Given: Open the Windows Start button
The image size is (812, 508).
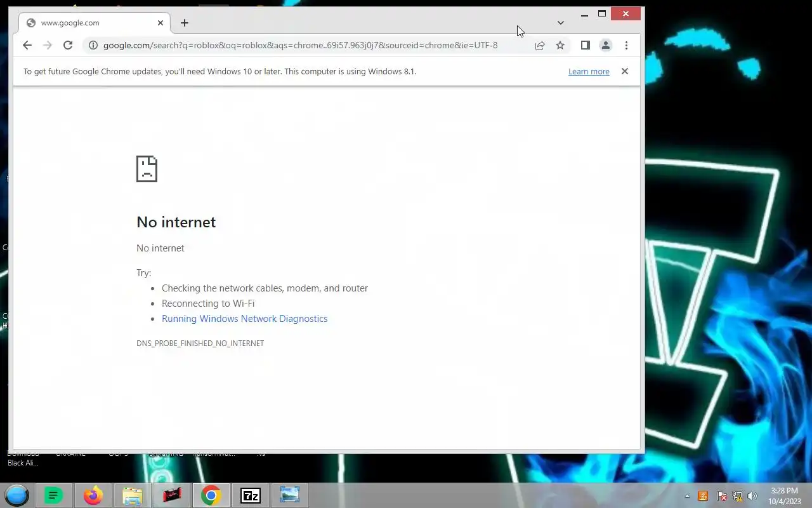Looking at the screenshot, I should [x=17, y=495].
